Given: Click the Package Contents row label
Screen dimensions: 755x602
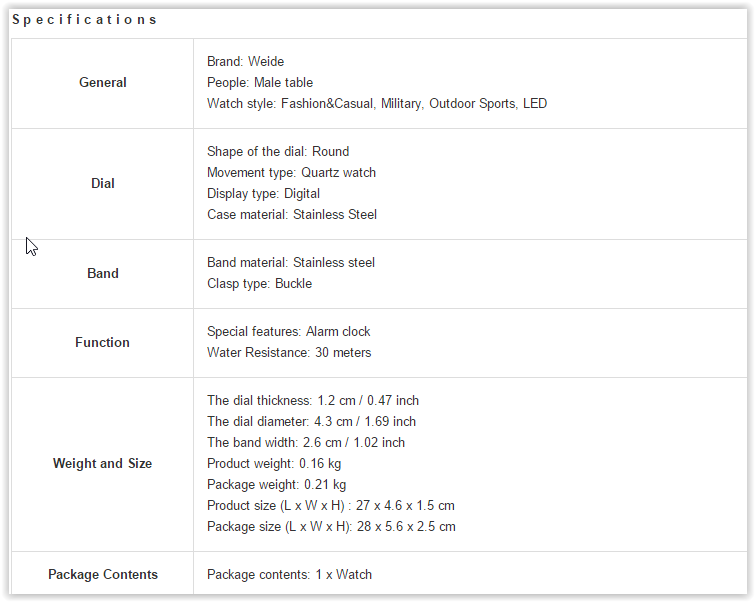Looking at the screenshot, I should click(x=103, y=575).
